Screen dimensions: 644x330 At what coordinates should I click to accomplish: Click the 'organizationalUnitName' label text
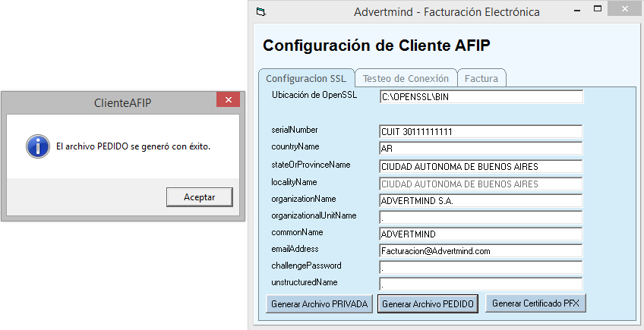coord(314,215)
